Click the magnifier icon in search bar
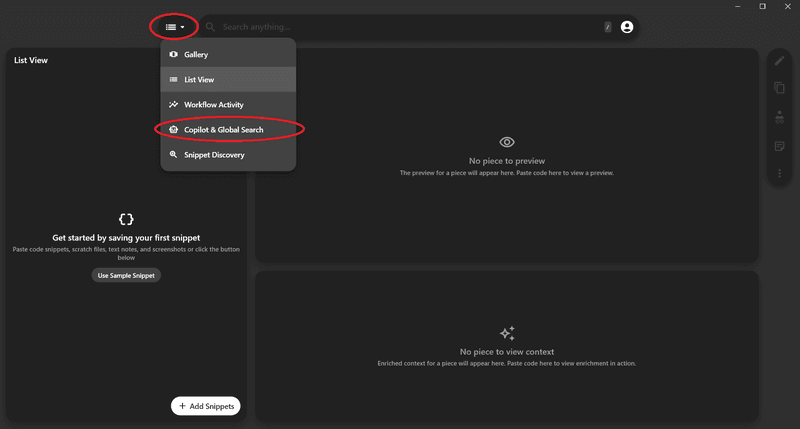Screen dimensions: 800x429 210,27
